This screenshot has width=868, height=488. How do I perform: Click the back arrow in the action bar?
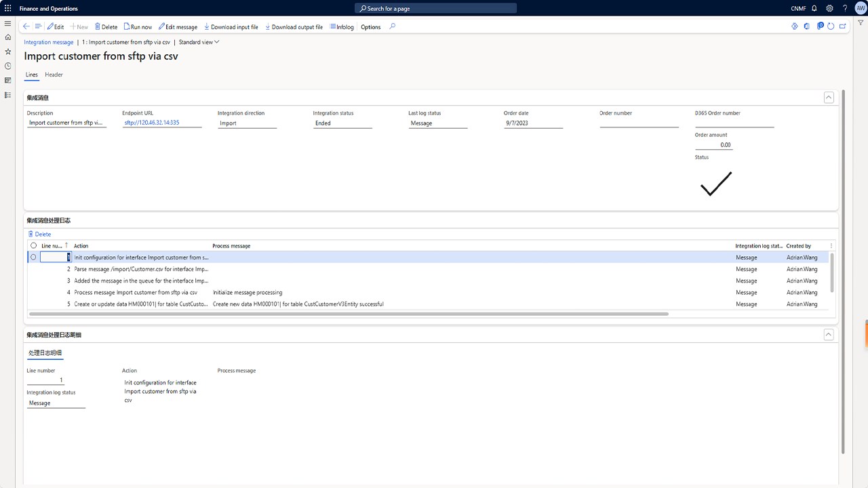[26, 26]
